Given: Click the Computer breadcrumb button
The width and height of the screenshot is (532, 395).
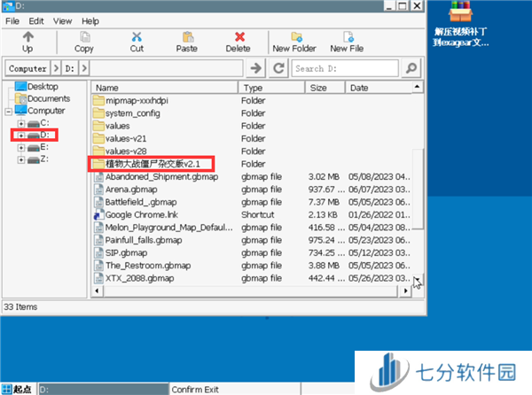Looking at the screenshot, I should click(27, 68).
